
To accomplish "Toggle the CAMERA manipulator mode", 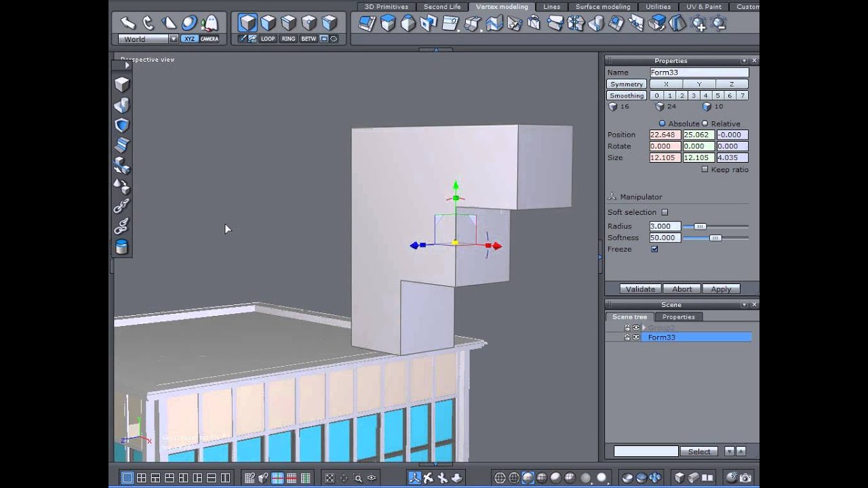I will tap(210, 39).
